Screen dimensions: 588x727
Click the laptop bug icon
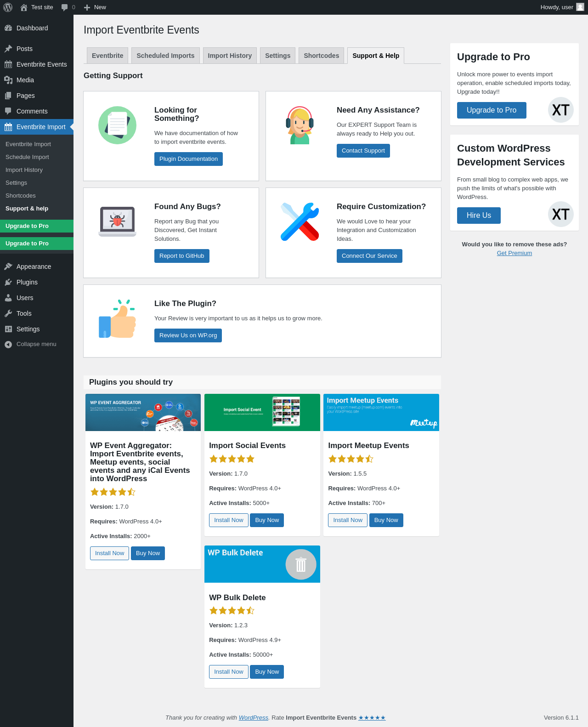click(x=118, y=222)
